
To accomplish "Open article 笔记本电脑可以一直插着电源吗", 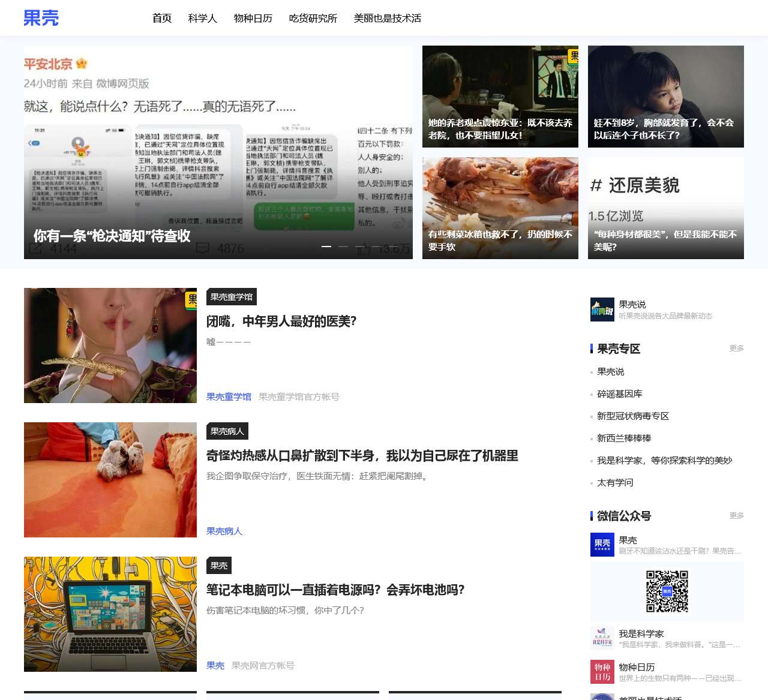I will click(x=335, y=590).
